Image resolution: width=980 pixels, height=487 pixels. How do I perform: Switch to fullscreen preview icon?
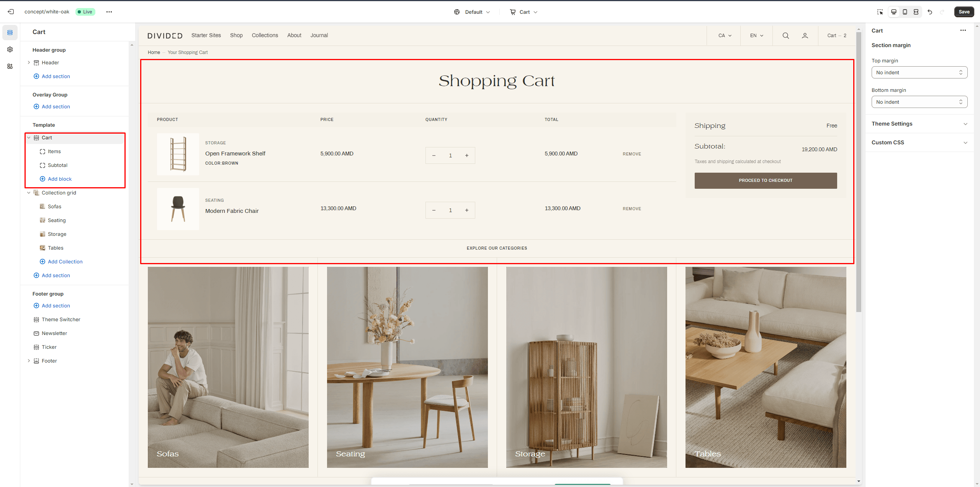[916, 12]
